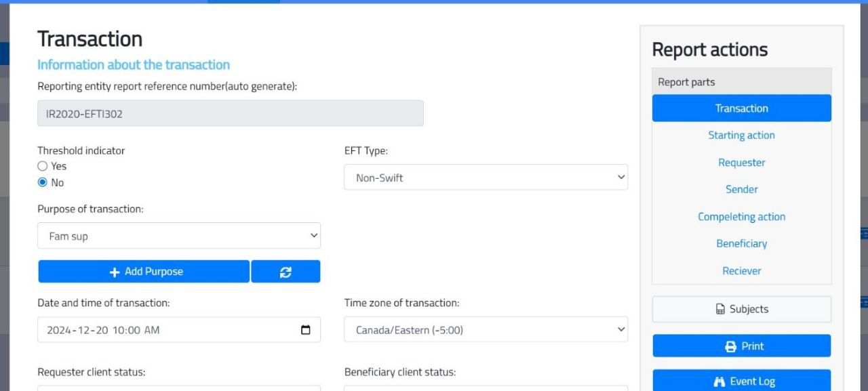
Task: Click the refresh purposes icon button
Action: [x=285, y=272]
